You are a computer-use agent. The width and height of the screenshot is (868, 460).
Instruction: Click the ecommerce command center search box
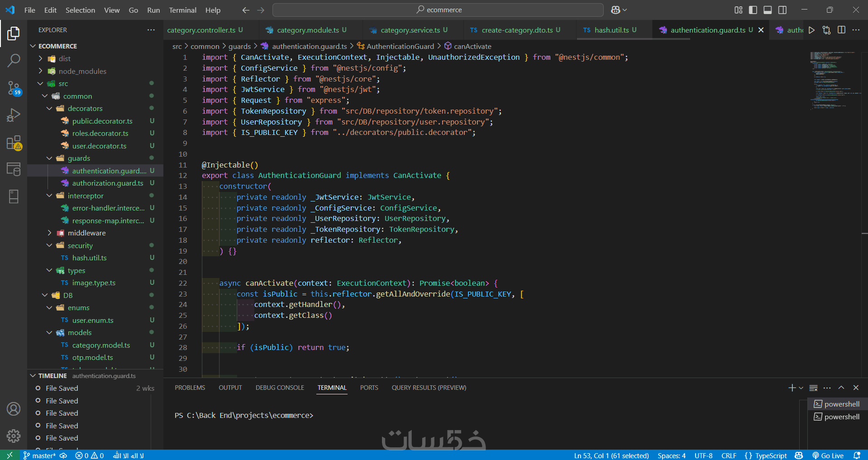[438, 10]
